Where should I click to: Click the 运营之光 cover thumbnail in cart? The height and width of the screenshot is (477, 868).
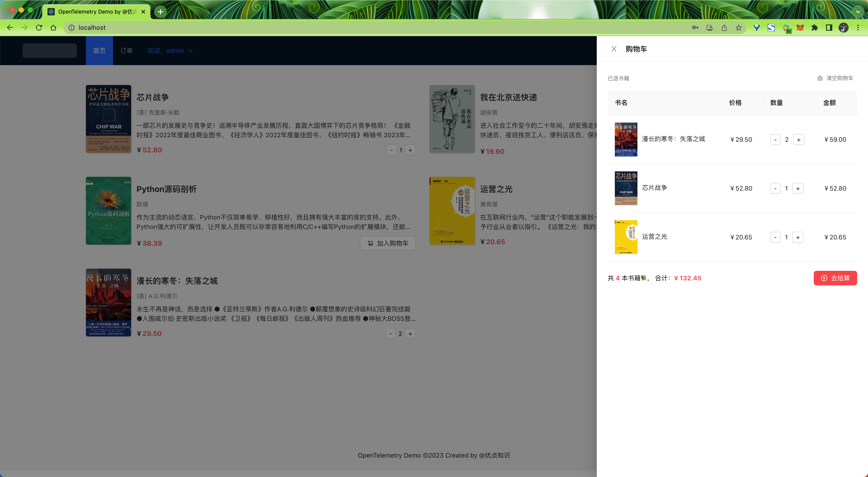click(626, 237)
